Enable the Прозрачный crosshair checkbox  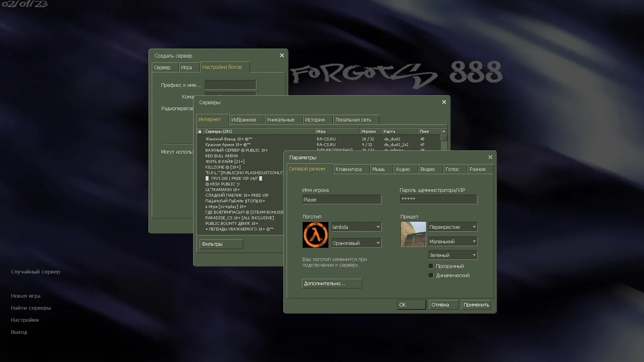pos(431,266)
